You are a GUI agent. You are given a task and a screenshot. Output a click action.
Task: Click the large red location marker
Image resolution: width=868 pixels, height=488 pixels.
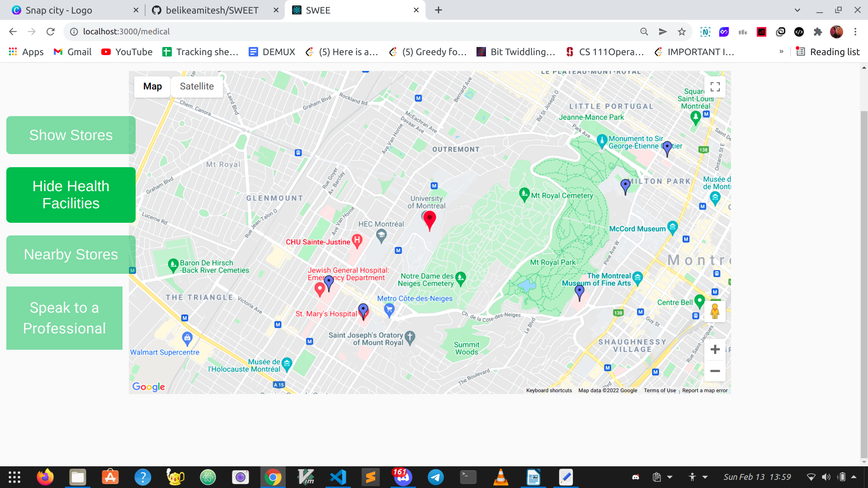pyautogui.click(x=429, y=220)
